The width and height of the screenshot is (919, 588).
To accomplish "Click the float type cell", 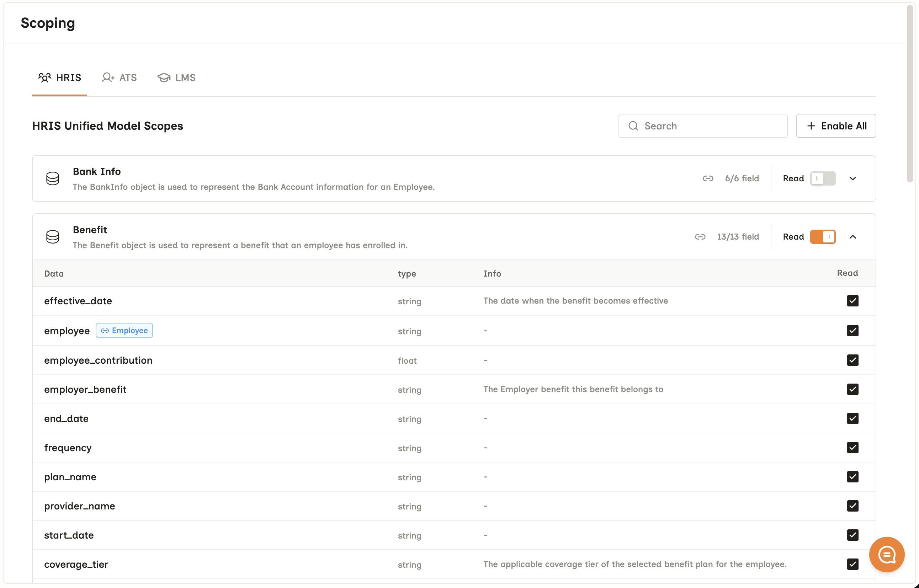I will click(407, 360).
